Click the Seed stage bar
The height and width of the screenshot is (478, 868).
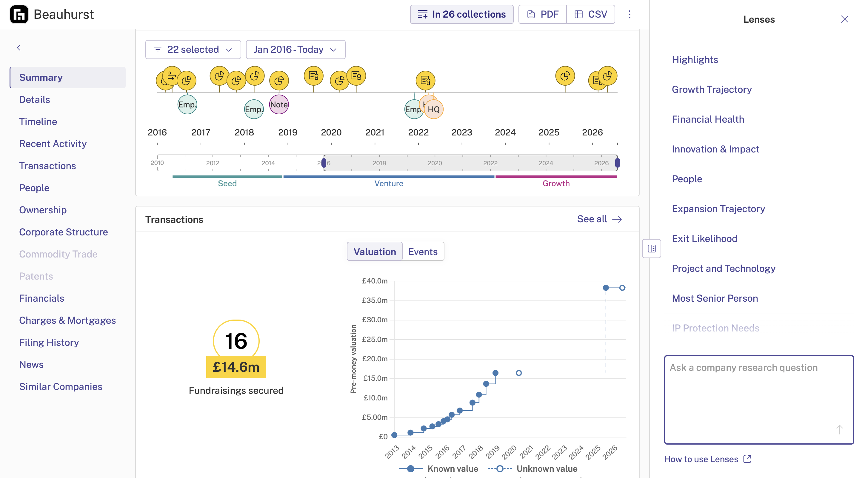click(227, 177)
